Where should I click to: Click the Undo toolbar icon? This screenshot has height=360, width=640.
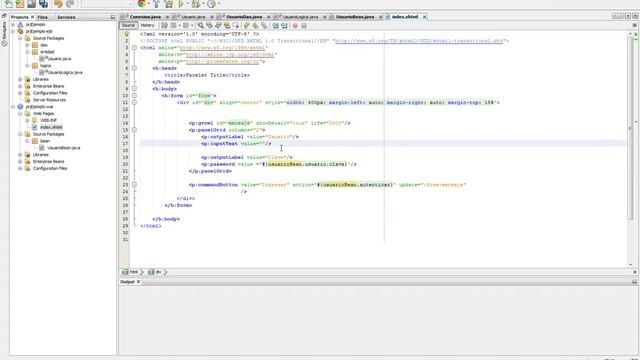58,4
